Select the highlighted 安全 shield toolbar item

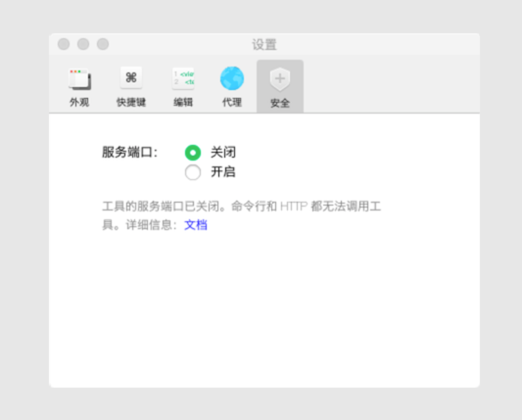(x=280, y=78)
